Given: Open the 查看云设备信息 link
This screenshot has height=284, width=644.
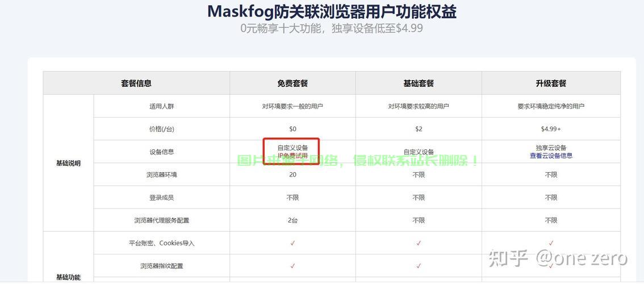Looking at the screenshot, I should coord(551,156).
